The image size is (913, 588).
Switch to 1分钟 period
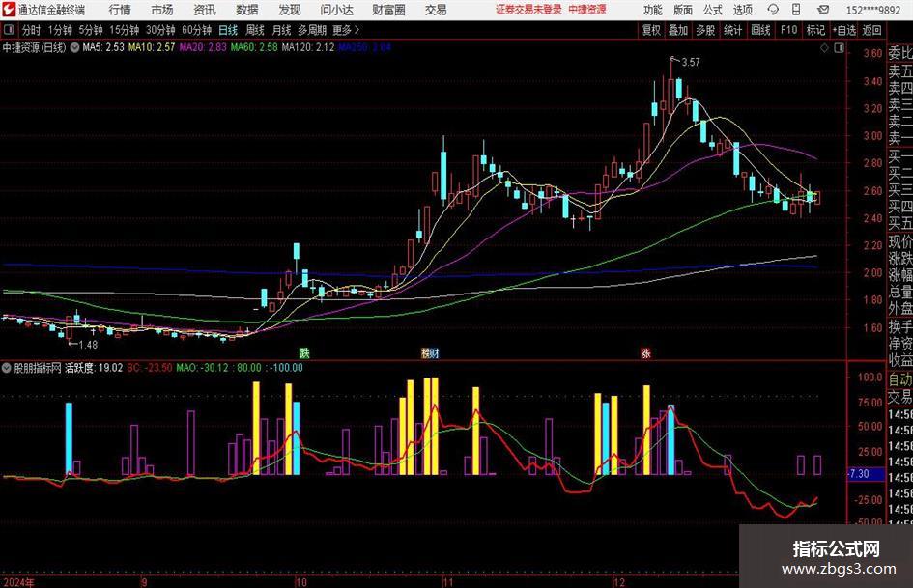(x=60, y=30)
